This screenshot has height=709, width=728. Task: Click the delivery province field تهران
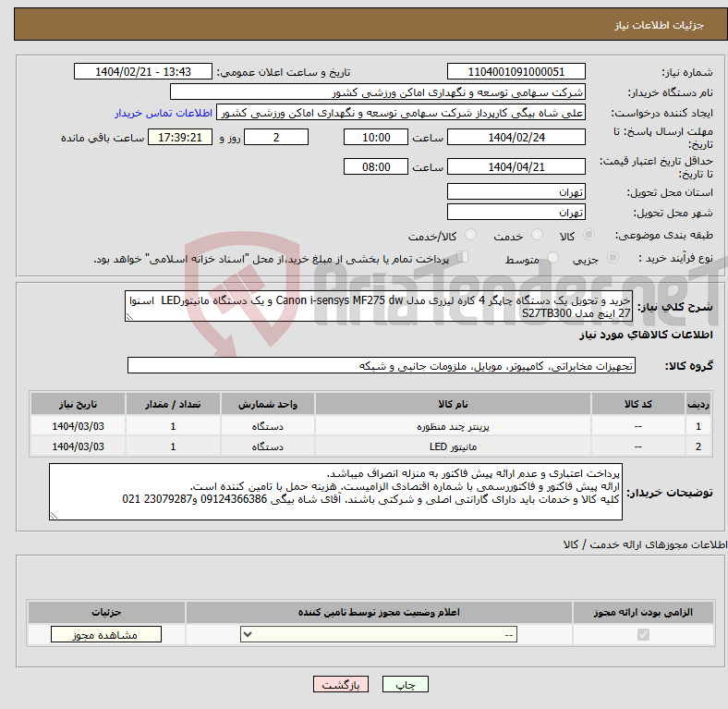point(516,191)
